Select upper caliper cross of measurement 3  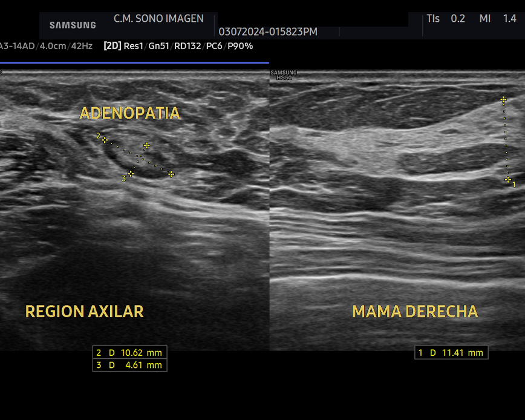(146, 145)
